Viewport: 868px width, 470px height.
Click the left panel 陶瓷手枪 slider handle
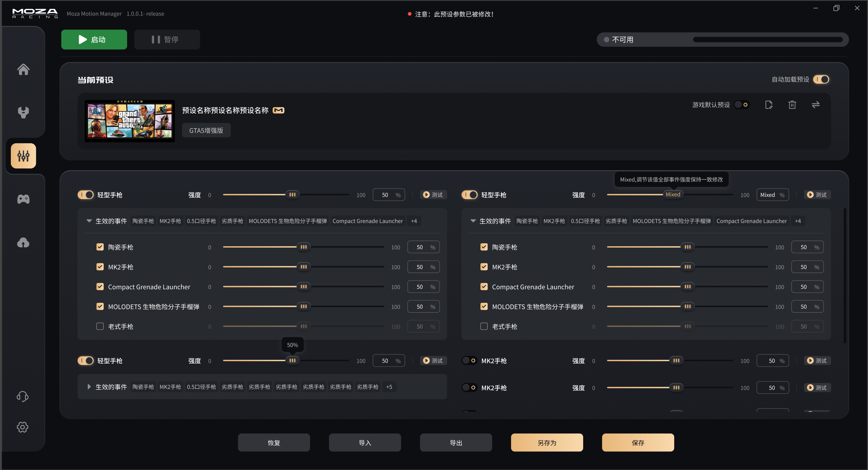[x=304, y=247]
